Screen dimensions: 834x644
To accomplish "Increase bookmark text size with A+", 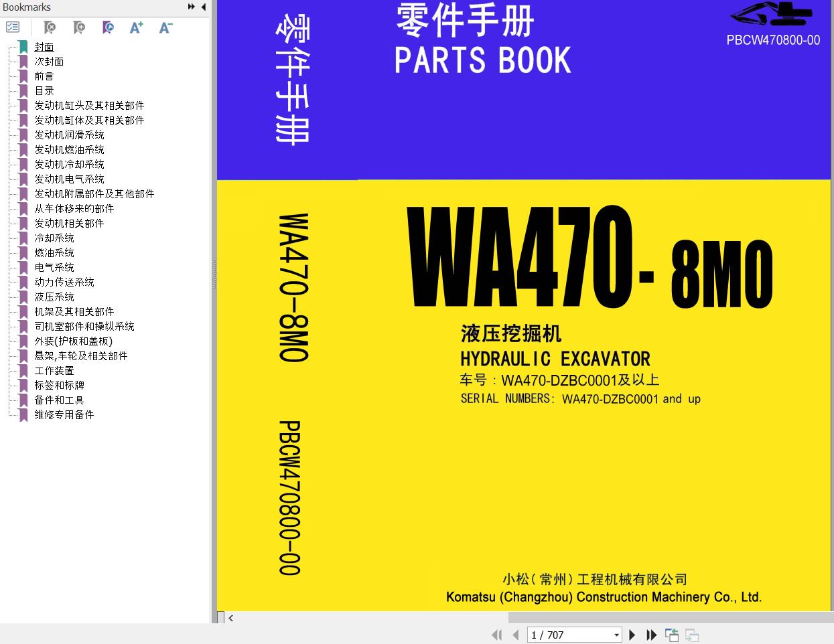I will click(x=137, y=27).
